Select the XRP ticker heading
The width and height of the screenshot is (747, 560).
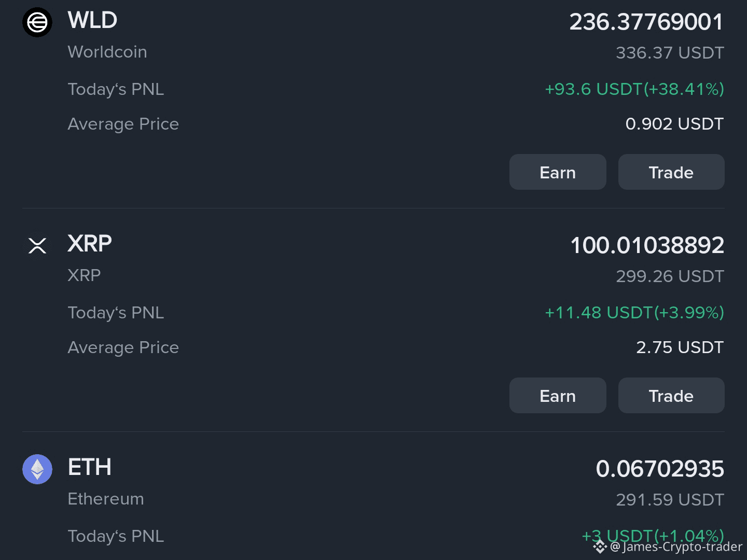90,244
